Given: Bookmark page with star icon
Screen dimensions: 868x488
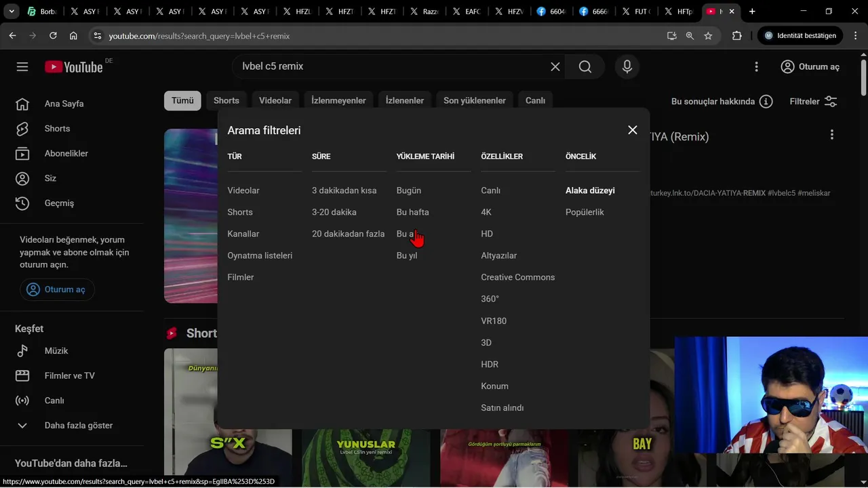Looking at the screenshot, I should coord(708,35).
